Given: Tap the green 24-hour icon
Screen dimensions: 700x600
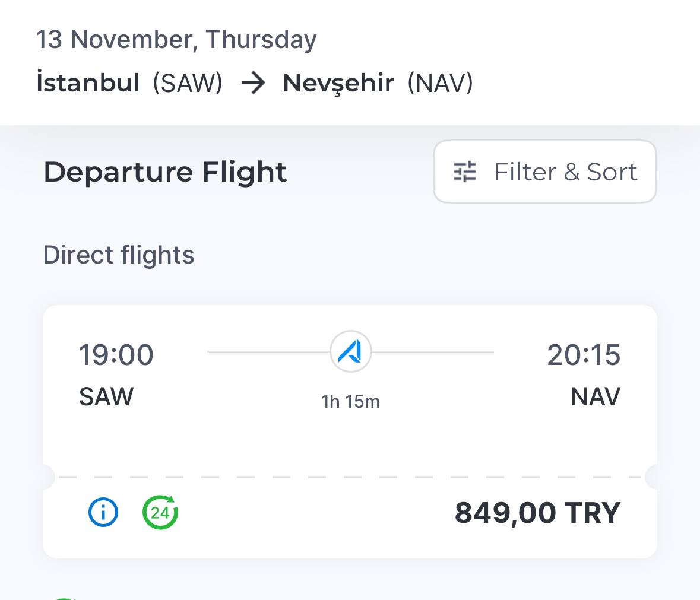Looking at the screenshot, I should click(160, 512).
